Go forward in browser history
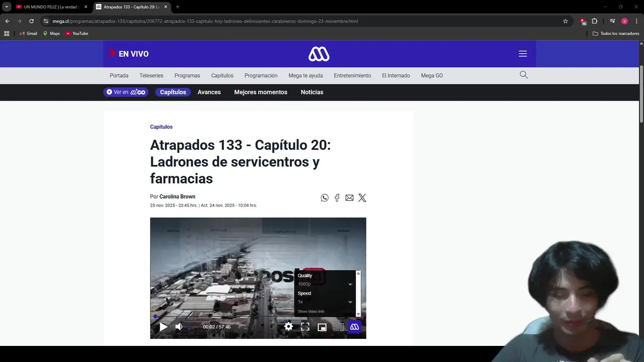Image resolution: width=644 pixels, height=362 pixels. [x=19, y=21]
